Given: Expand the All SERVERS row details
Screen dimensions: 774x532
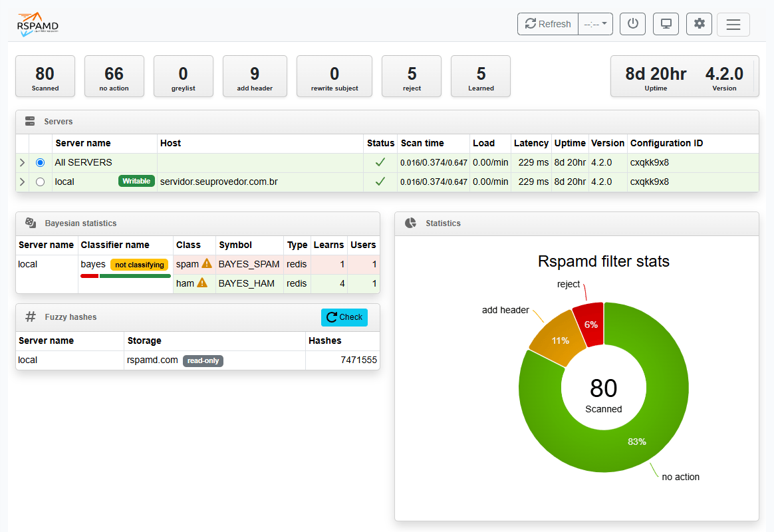Looking at the screenshot, I should [22, 162].
